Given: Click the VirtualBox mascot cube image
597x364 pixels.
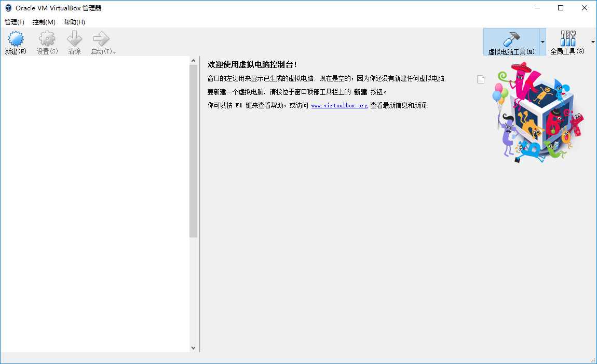Looking at the screenshot, I should pyautogui.click(x=538, y=113).
